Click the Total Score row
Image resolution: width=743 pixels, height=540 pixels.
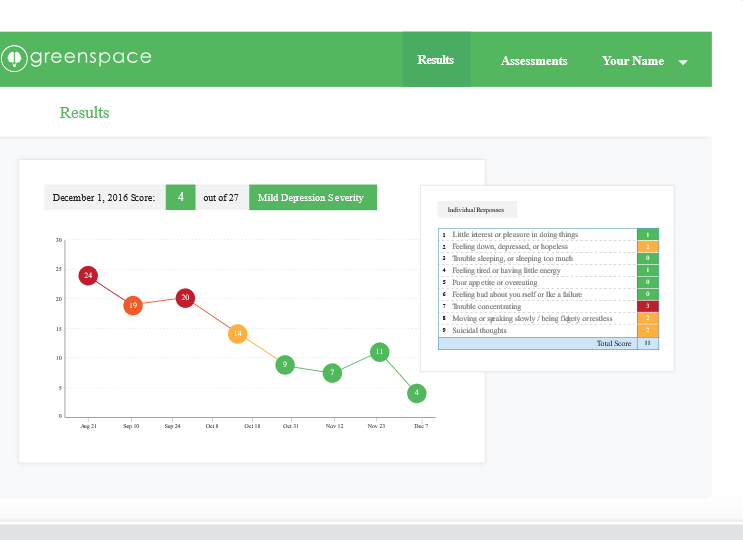tap(549, 343)
